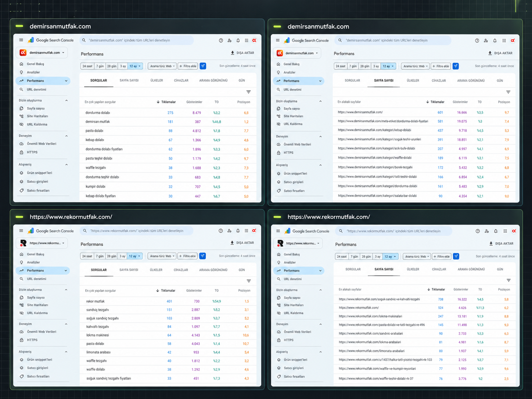Image resolution: width=532 pixels, height=399 pixels.
Task: Open notifications bell in demirsanmutfak queries panel
Action: [238, 40]
